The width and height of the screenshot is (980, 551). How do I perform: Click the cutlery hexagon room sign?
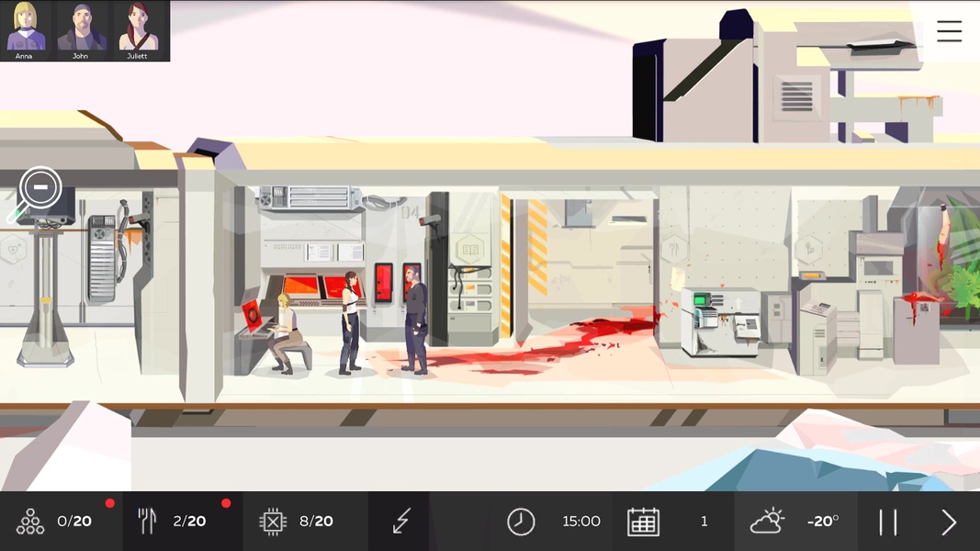point(674,249)
